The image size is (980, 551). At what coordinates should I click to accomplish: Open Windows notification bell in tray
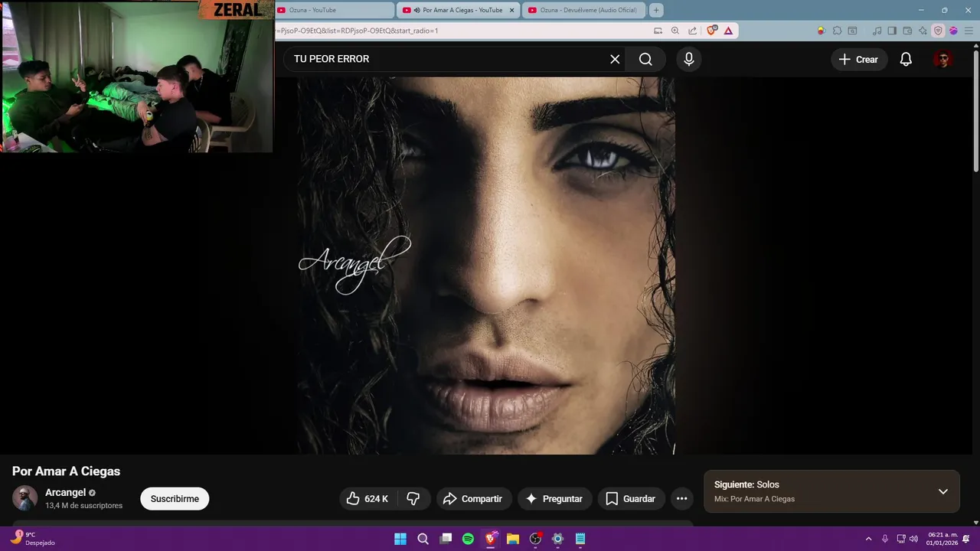point(967,539)
